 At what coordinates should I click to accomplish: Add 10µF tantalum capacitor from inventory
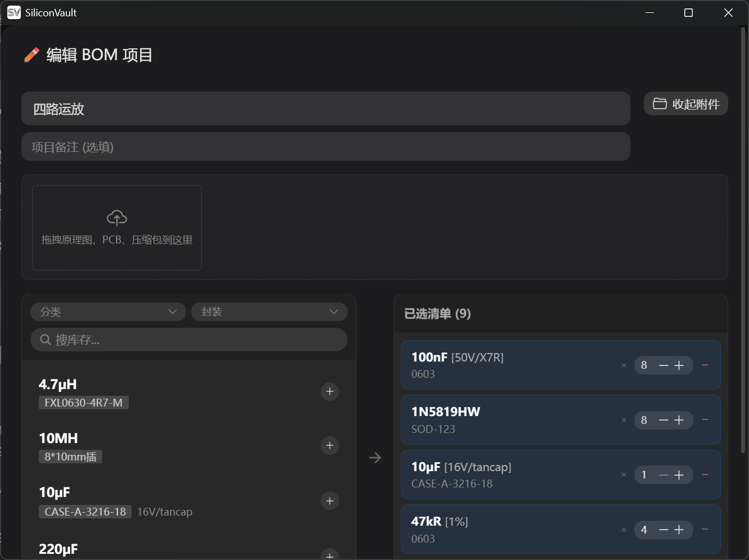[x=330, y=500]
